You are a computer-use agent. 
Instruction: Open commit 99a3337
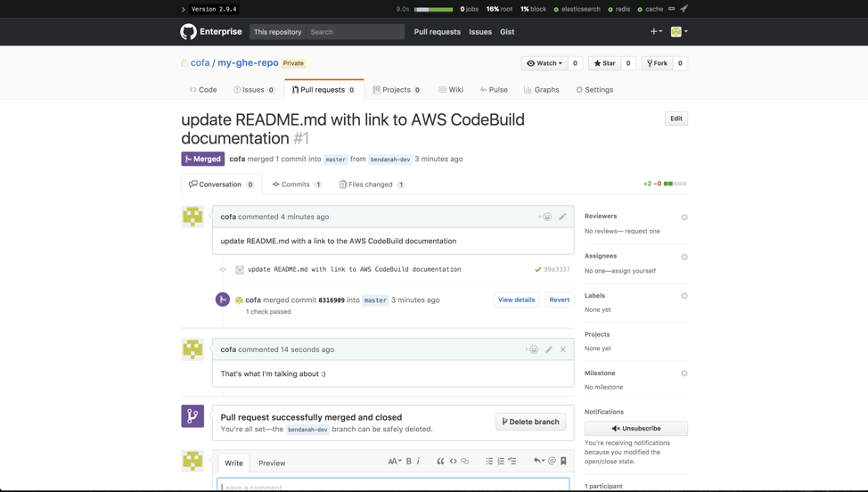(x=556, y=269)
